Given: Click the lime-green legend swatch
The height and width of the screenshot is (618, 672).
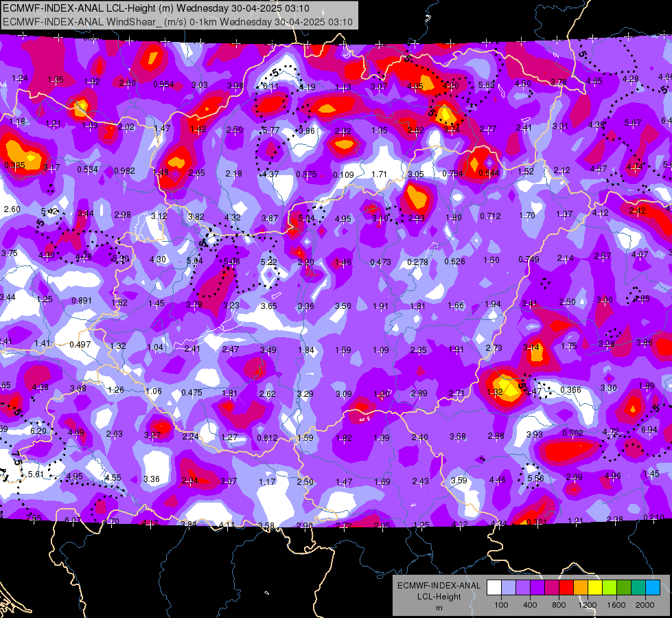Looking at the screenshot, I should 610,588.
